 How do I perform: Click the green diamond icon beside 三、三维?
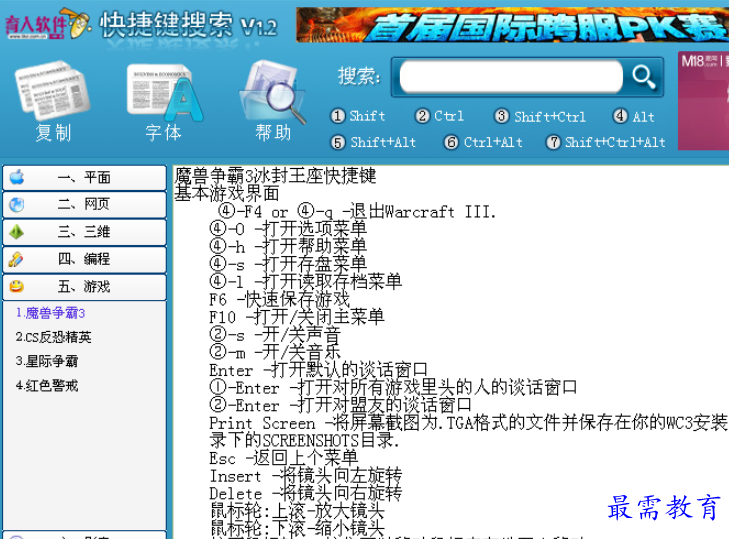click(17, 232)
